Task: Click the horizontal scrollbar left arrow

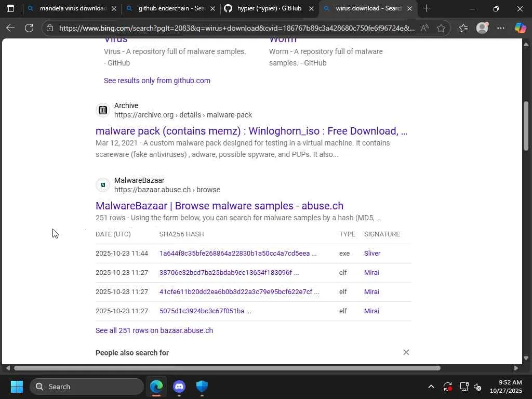Action: pyautogui.click(x=8, y=368)
